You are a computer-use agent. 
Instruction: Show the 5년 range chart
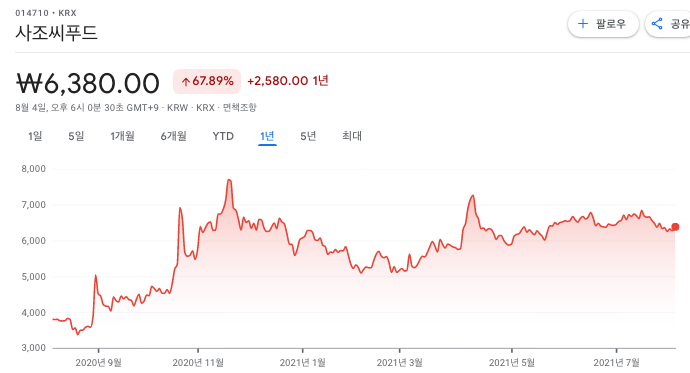(308, 136)
